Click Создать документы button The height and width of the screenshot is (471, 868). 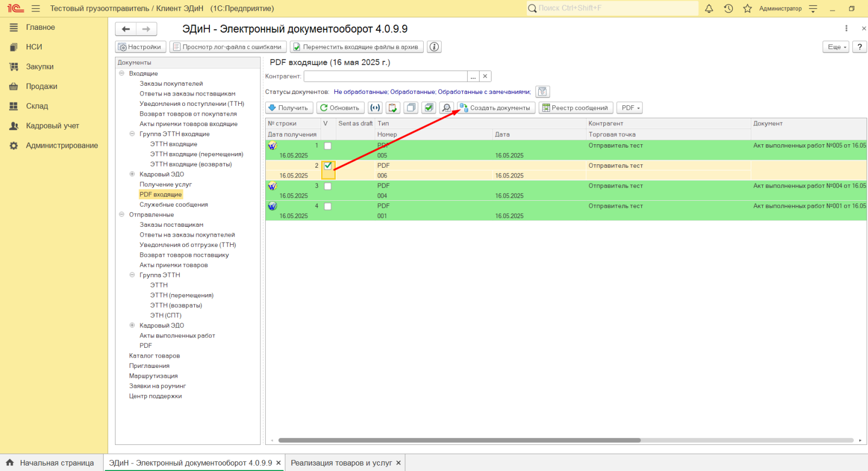point(496,107)
